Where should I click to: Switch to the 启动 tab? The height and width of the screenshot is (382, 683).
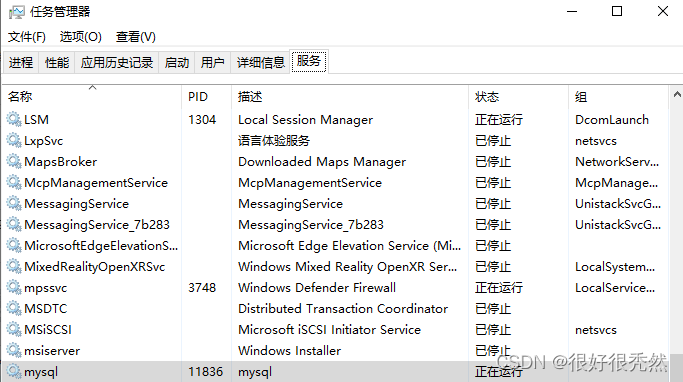click(x=177, y=63)
